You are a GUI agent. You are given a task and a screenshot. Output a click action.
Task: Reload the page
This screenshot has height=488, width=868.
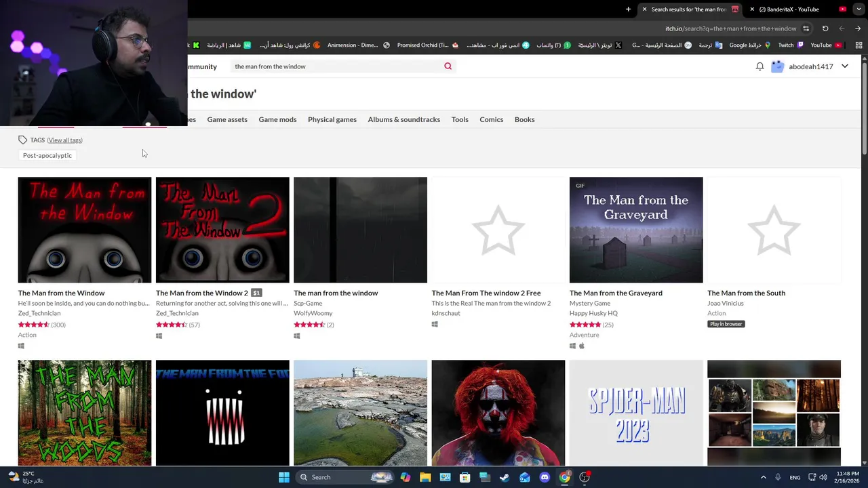[x=825, y=28]
